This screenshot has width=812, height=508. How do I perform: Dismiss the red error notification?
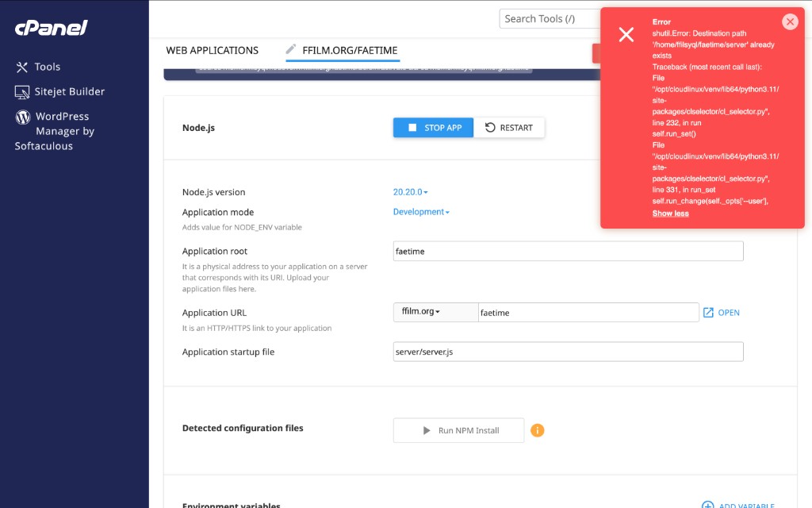pos(789,22)
